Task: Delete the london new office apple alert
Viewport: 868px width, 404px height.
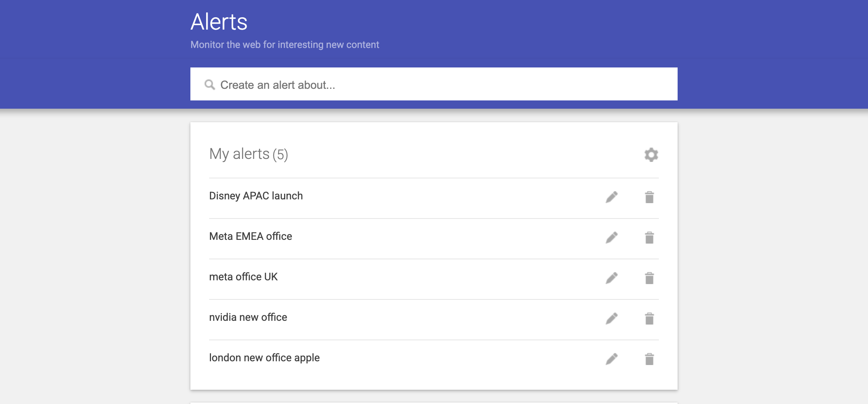Action: point(649,358)
